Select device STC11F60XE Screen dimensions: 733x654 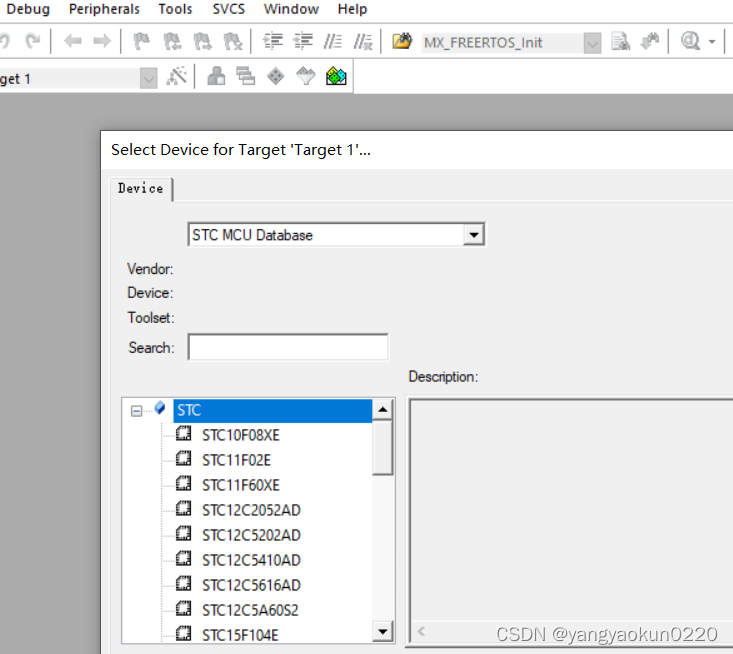click(240, 485)
